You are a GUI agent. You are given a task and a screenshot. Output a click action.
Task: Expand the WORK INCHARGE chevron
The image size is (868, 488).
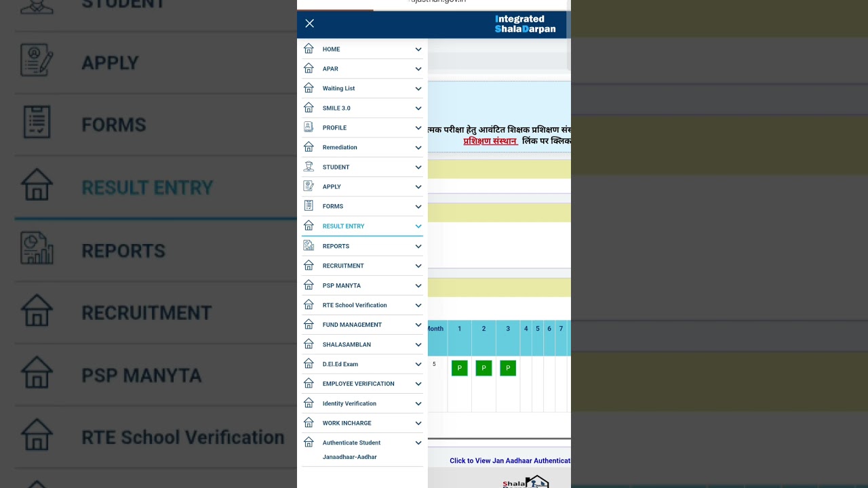[418, 424]
